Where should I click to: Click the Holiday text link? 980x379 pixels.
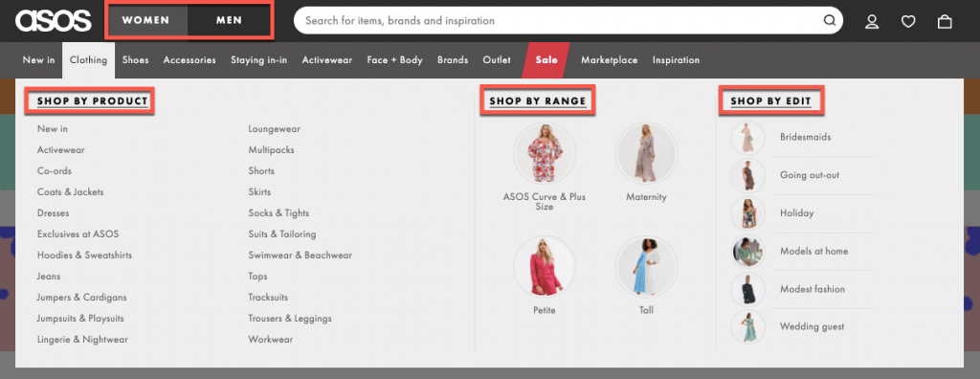[x=797, y=213]
